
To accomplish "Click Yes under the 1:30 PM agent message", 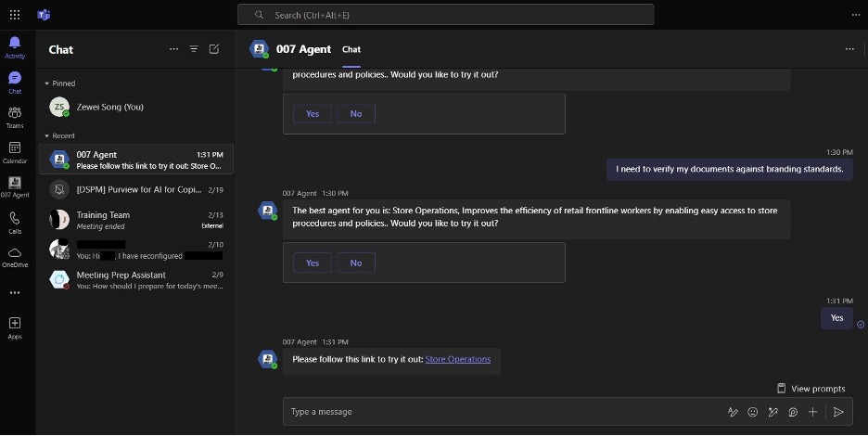I will [x=313, y=263].
